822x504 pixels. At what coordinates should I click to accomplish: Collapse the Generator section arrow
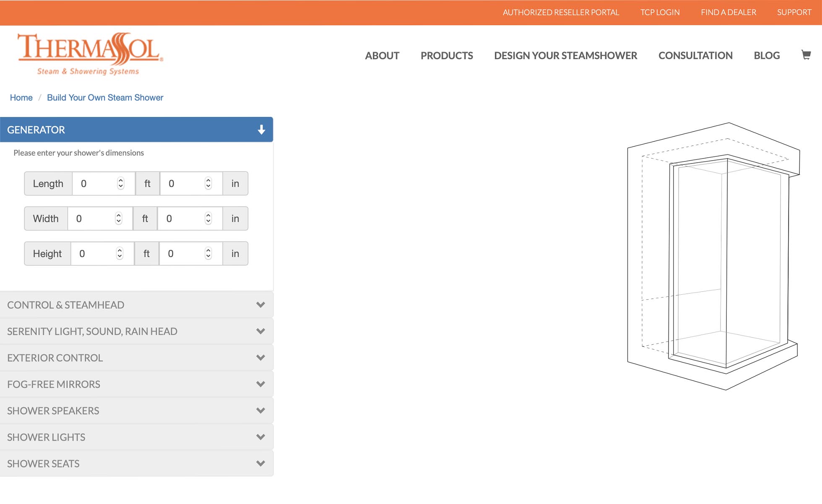point(261,130)
